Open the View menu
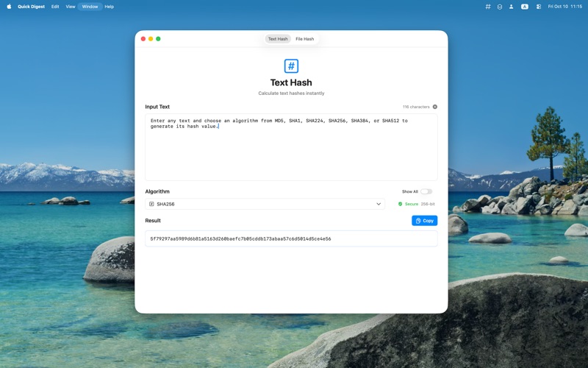The image size is (588, 368). [x=71, y=7]
